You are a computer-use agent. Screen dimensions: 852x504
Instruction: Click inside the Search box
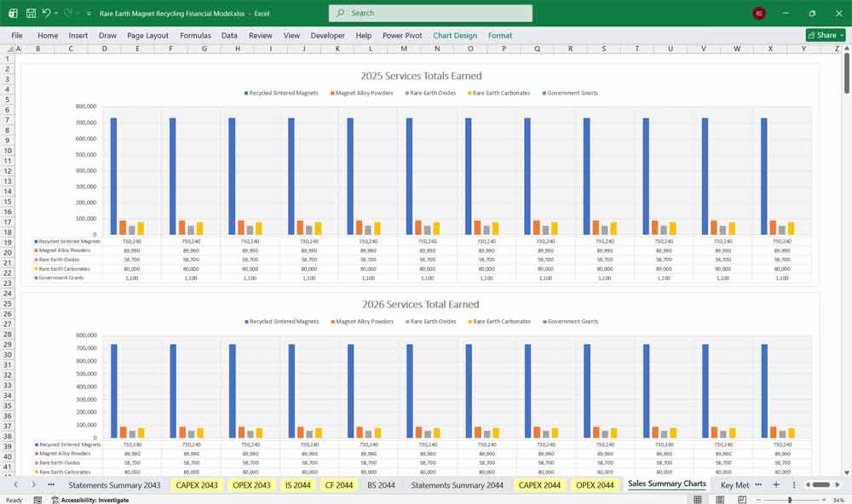point(430,14)
